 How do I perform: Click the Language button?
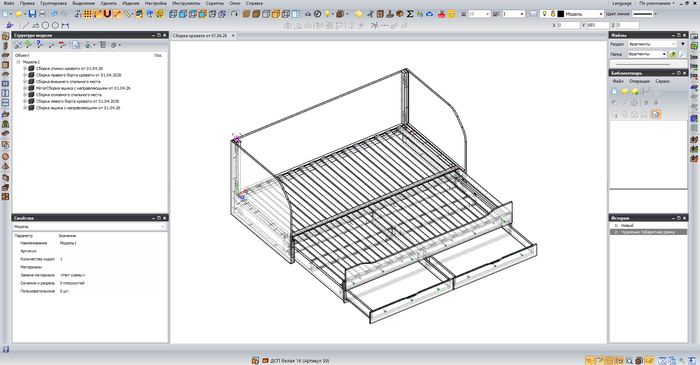[622, 3]
